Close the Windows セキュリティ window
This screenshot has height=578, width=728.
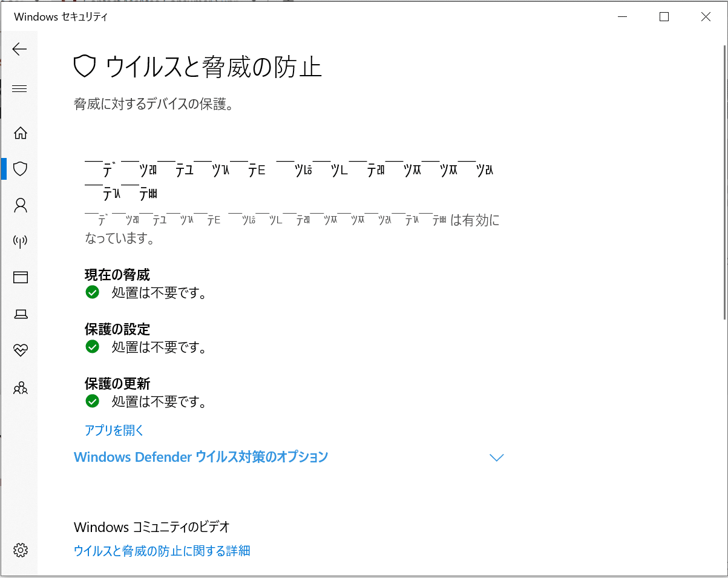[706, 17]
